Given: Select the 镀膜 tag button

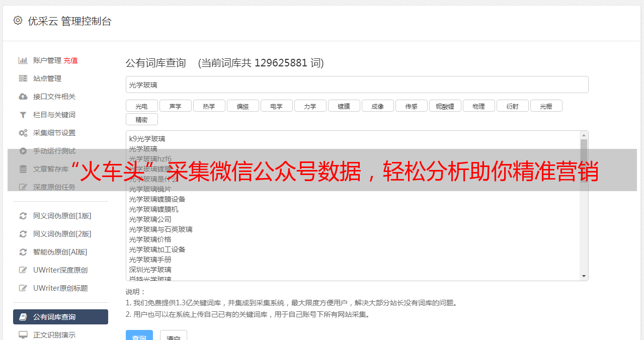Looking at the screenshot, I should (x=344, y=106).
